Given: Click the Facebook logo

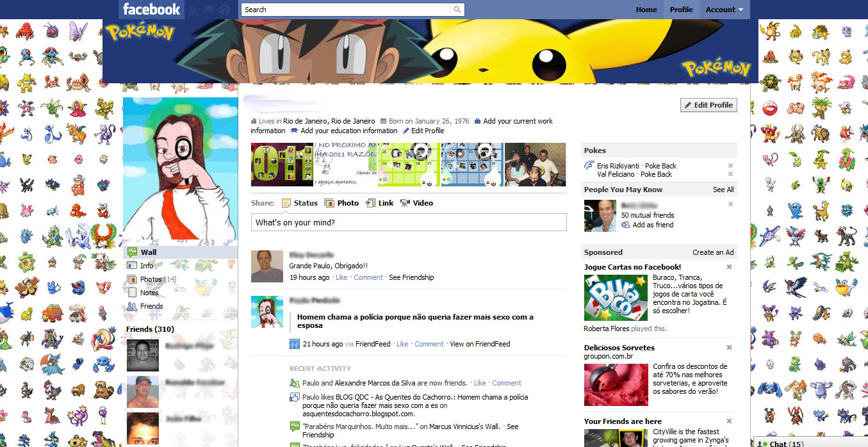Looking at the screenshot, I should point(152,10).
